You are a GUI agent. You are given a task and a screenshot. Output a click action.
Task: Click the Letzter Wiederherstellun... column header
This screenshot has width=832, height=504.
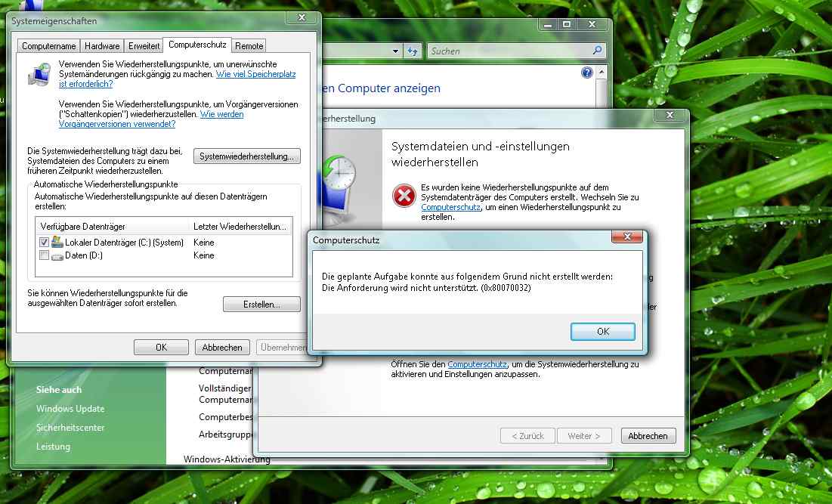240,227
